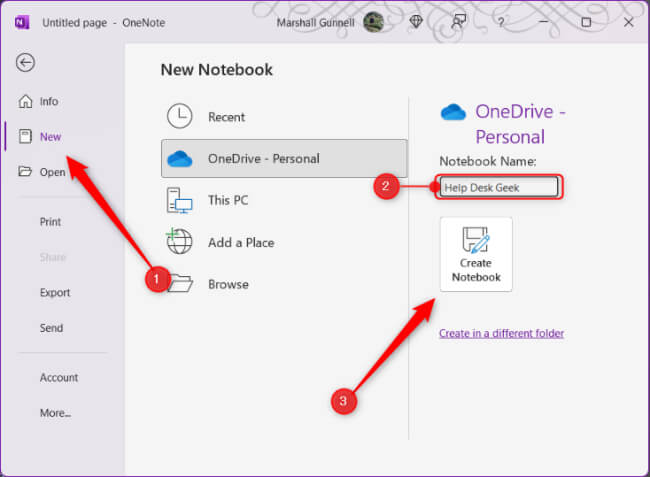Click into the Notebook Name field
Image resolution: width=650 pixels, height=477 pixels.
click(499, 187)
